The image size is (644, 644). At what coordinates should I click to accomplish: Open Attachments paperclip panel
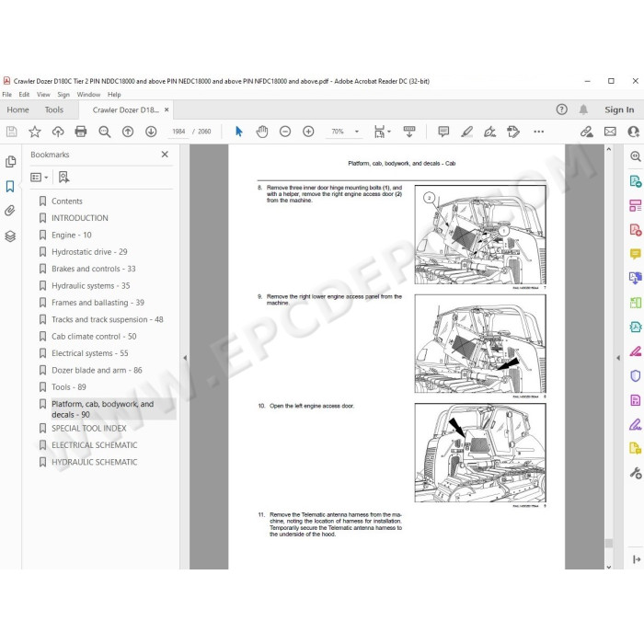(10, 211)
